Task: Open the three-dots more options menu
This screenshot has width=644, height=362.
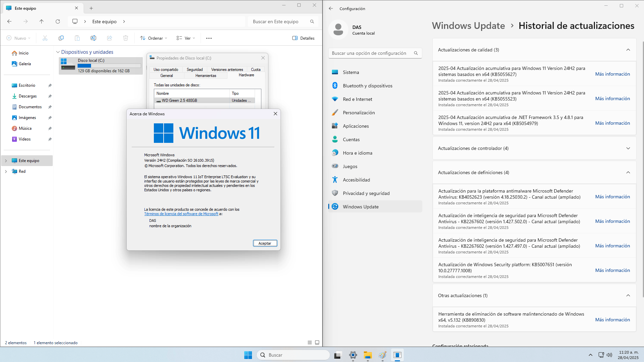Action: (209, 38)
